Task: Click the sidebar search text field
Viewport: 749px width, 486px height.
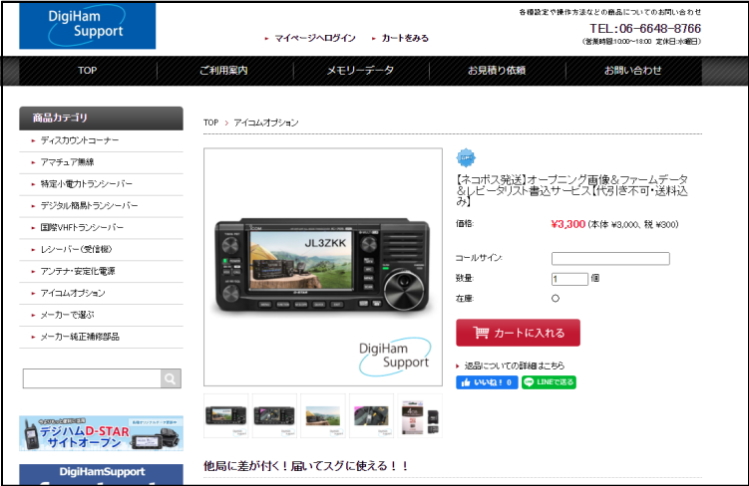Action: pyautogui.click(x=92, y=378)
